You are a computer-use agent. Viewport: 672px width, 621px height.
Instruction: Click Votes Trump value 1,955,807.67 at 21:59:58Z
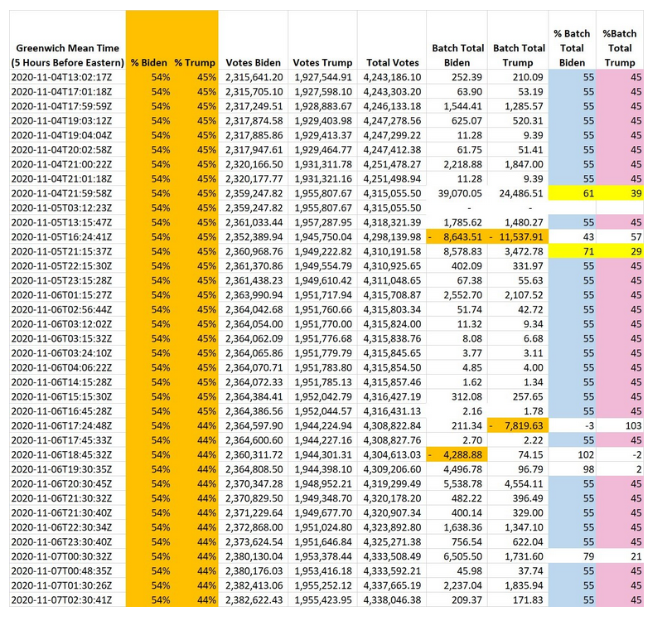click(x=323, y=193)
